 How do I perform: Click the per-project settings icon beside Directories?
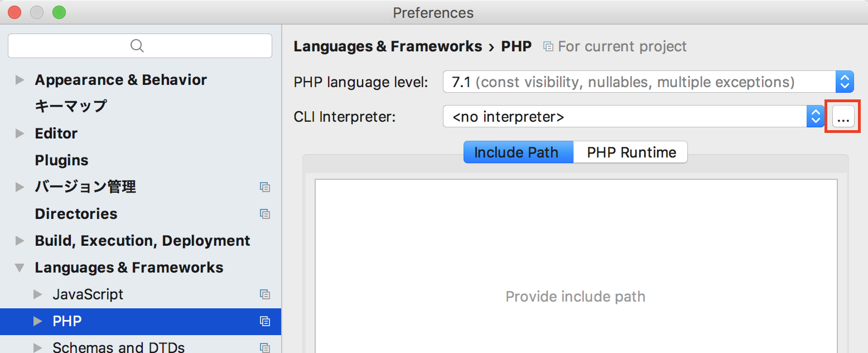point(266,214)
